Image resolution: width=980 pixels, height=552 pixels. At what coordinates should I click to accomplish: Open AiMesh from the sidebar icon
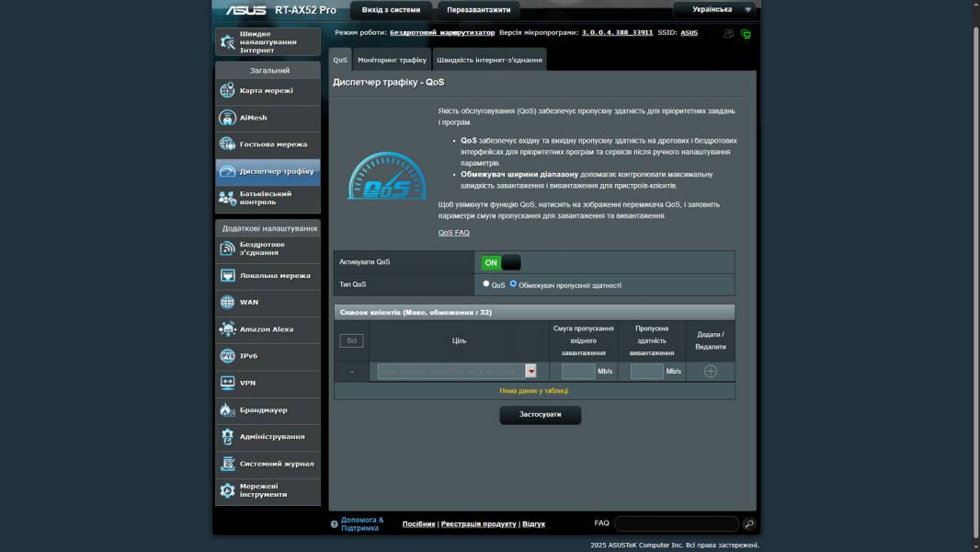coord(227,118)
